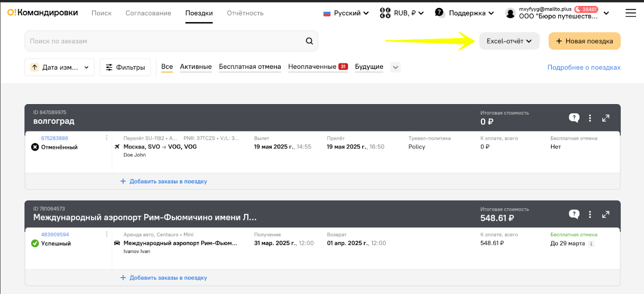Click the Москва, SVO → VOG route text
This screenshot has width=644, height=294.
tap(160, 147)
